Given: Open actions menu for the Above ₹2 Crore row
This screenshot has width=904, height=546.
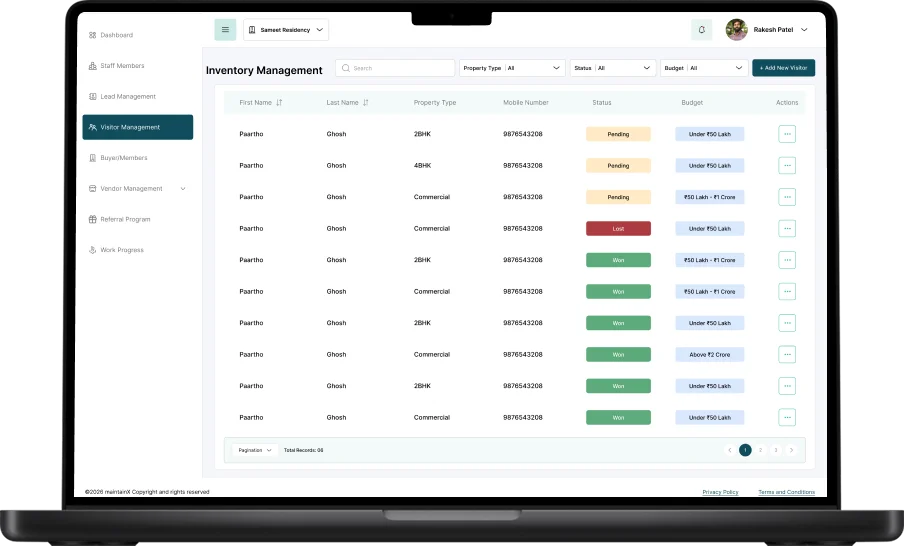Looking at the screenshot, I should 787,355.
